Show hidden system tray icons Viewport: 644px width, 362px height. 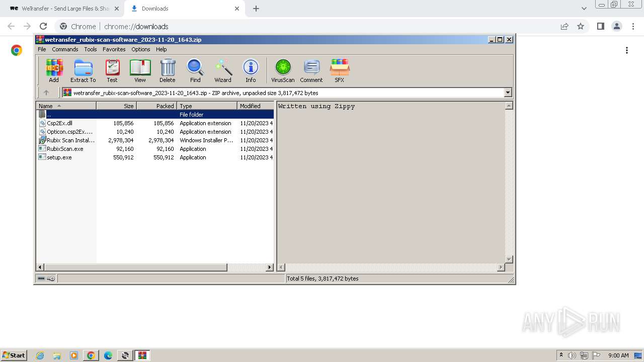coord(561,355)
